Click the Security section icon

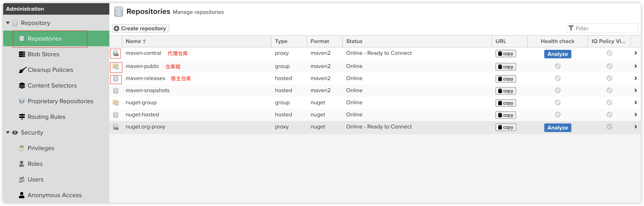tap(15, 133)
